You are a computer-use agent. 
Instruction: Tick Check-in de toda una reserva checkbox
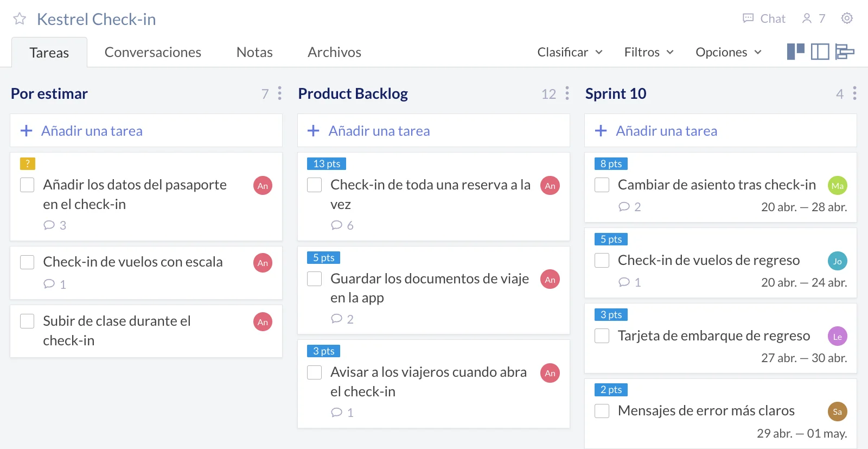coord(315,185)
